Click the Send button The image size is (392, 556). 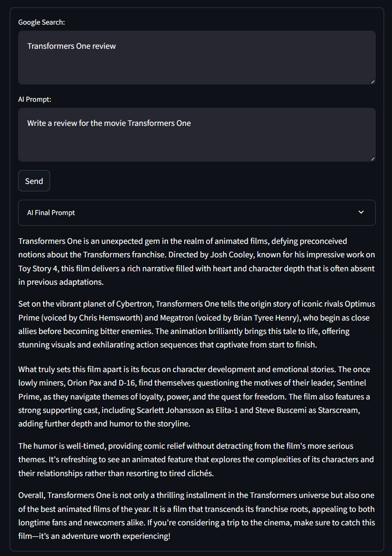pyautogui.click(x=34, y=181)
